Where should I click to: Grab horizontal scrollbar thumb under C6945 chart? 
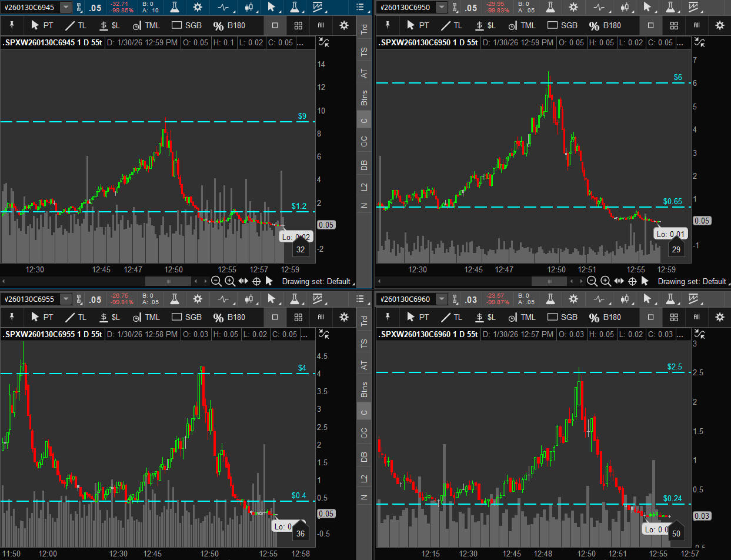tap(169, 281)
